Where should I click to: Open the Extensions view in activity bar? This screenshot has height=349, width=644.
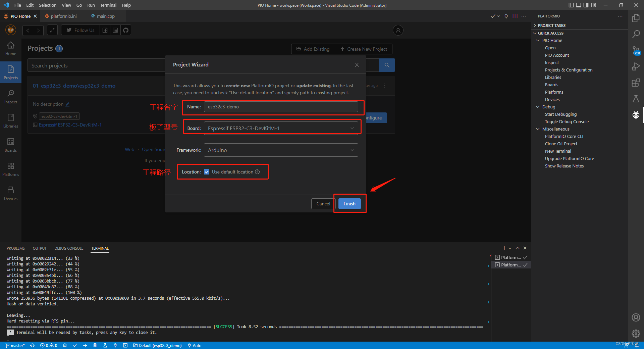click(x=636, y=83)
